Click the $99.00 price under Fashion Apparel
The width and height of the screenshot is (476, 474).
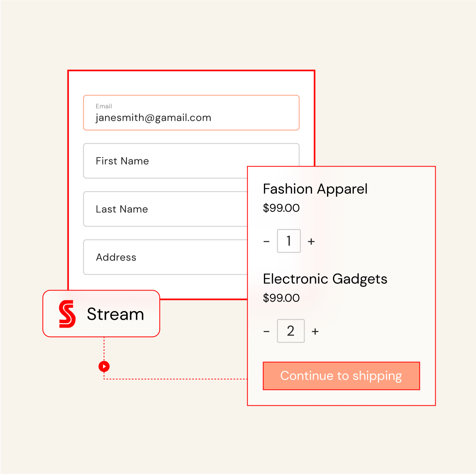pos(281,208)
